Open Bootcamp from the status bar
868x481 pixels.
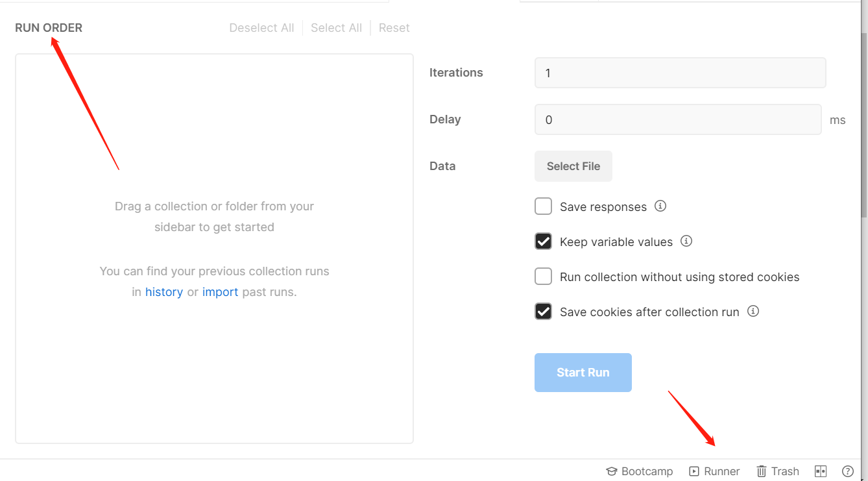[640, 471]
